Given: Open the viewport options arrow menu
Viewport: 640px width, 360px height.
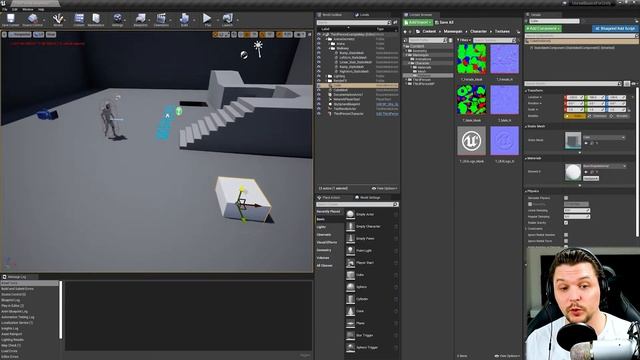Looking at the screenshot, I should (4, 35).
